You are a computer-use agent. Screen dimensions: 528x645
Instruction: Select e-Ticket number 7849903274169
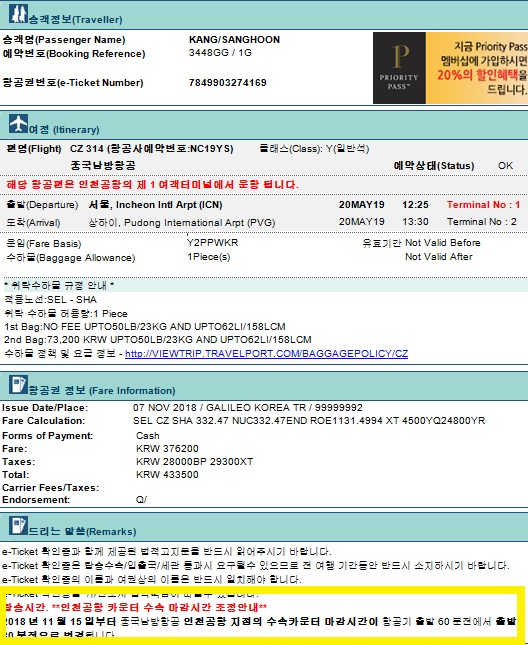(x=227, y=83)
